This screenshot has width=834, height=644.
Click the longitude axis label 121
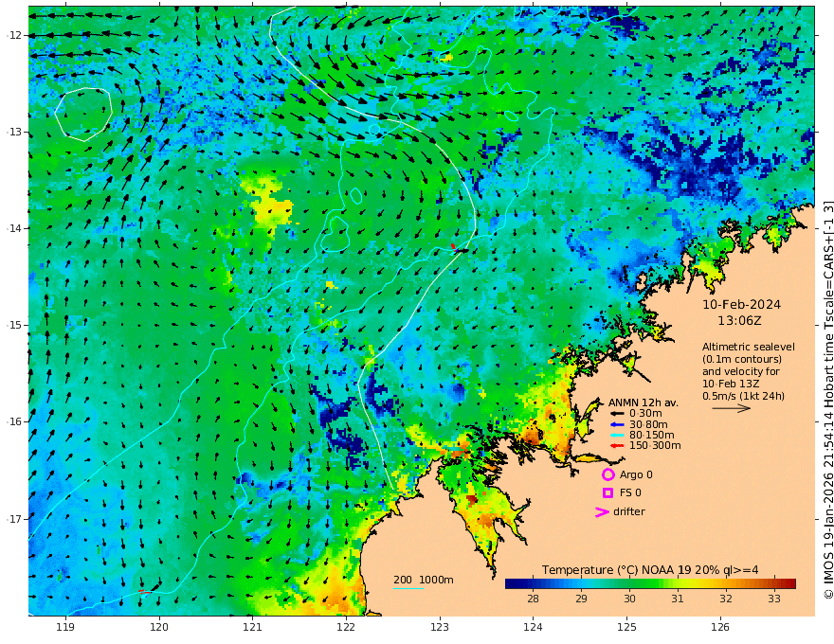(252, 628)
